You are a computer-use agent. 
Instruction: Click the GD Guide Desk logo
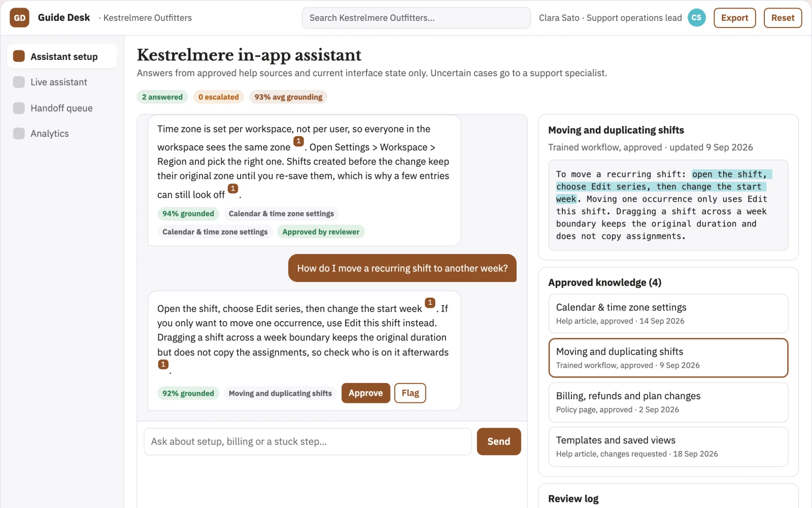(x=19, y=18)
